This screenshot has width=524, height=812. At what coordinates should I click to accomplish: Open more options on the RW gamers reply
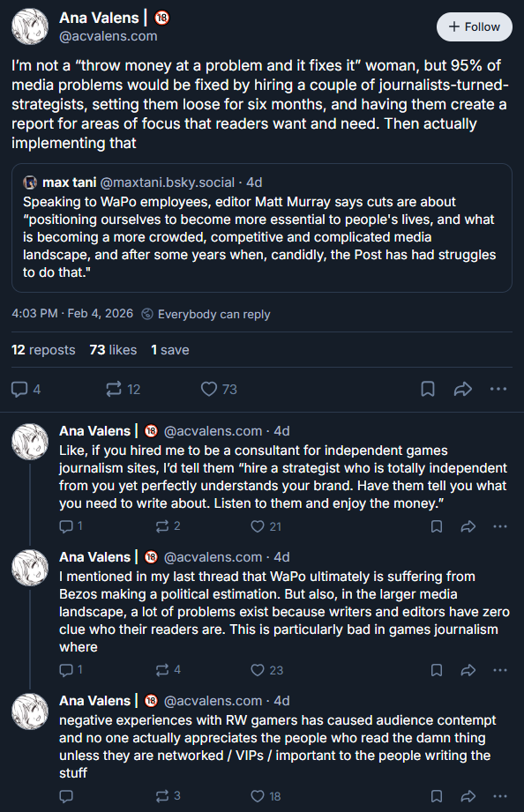tap(500, 796)
